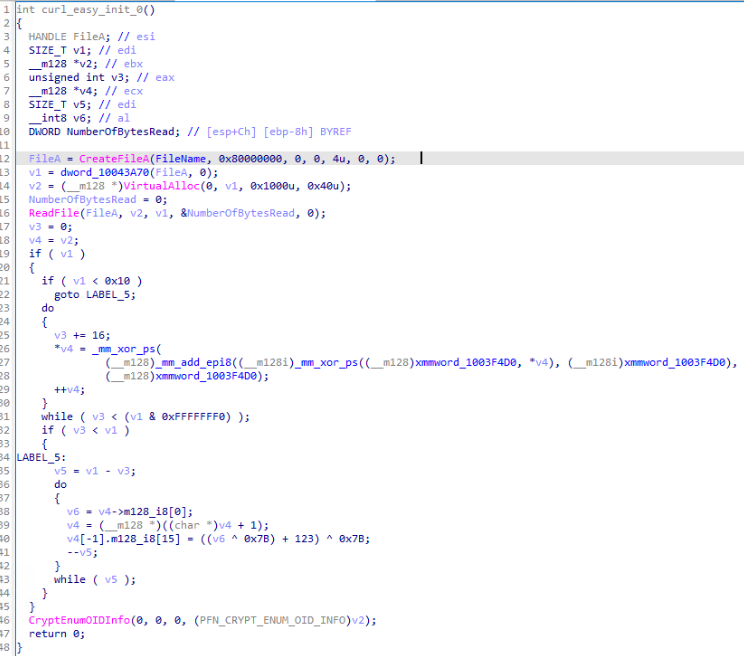The image size is (744, 656).
Task: Click line number 46 in the gutter
Action: (x=7, y=620)
